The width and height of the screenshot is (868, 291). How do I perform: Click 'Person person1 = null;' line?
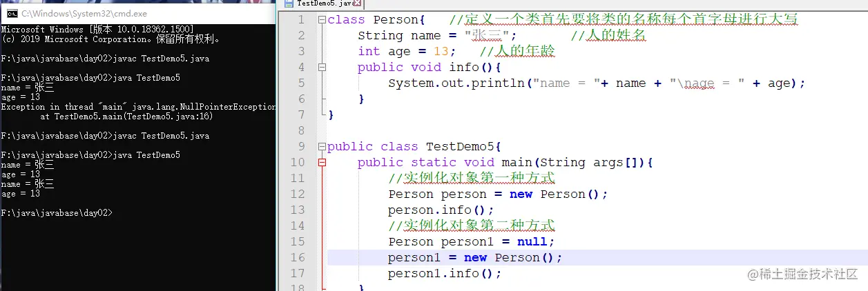(x=472, y=241)
